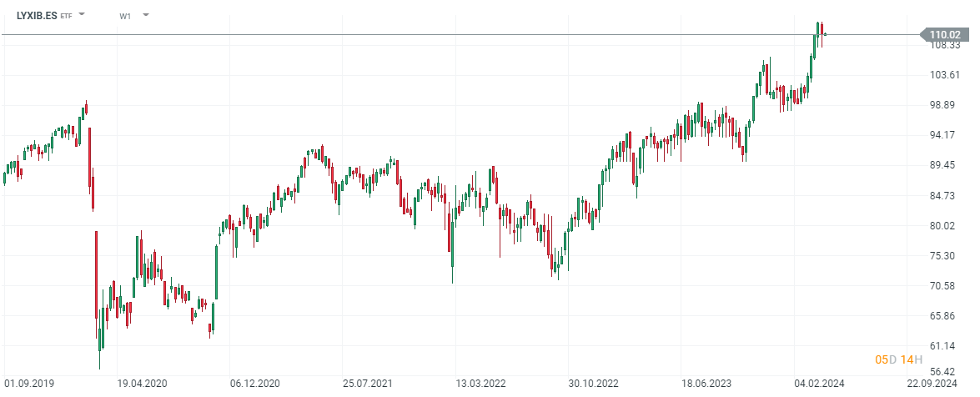980x397 pixels.
Task: Expand the W1 timeframe dropdown arrow
Action: 146,15
